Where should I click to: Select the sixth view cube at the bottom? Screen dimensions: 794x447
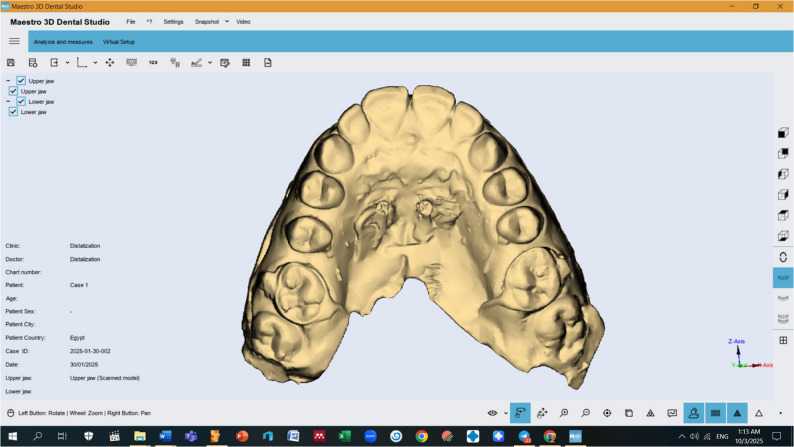[783, 236]
